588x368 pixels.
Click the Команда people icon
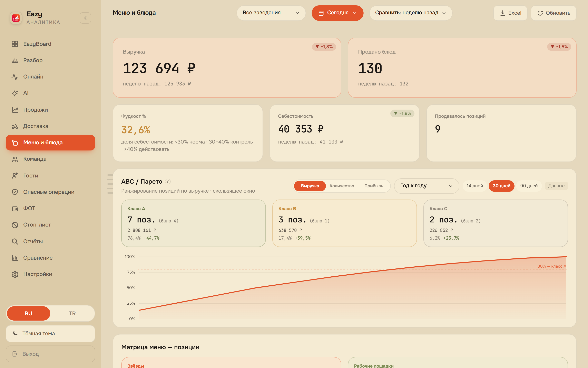click(15, 159)
